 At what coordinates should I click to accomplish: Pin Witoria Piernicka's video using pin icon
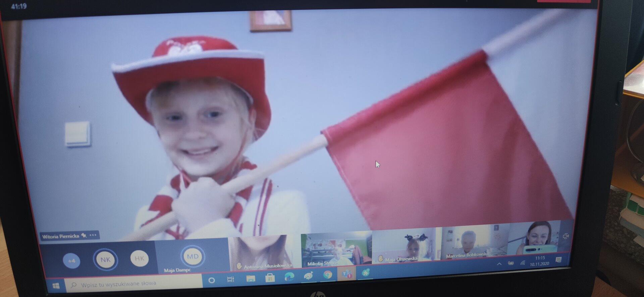pos(84,235)
